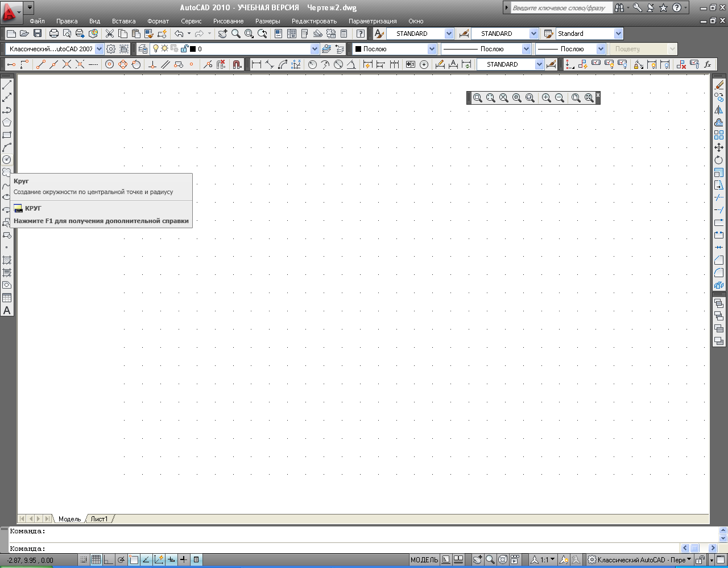This screenshot has width=728, height=568.
Task: Click the Zoom Out icon in floating zoom toolbar
Action: point(560,98)
